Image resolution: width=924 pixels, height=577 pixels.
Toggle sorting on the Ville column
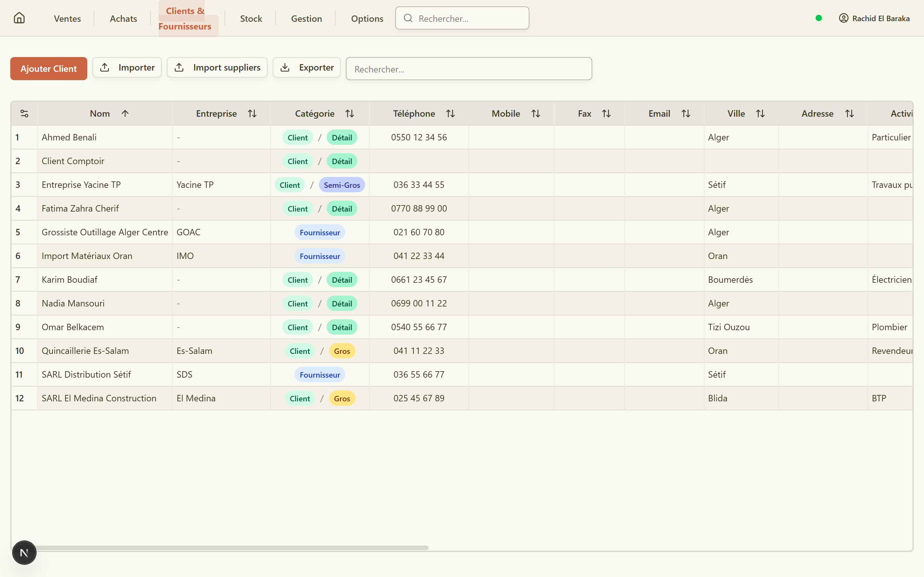pyautogui.click(x=760, y=113)
